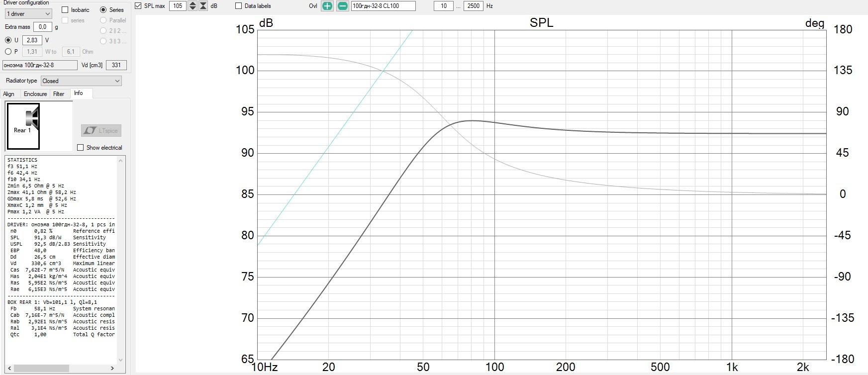Click the 'Zmax 41,1 Ohm @ 58,2 Hz' line

tap(42, 192)
